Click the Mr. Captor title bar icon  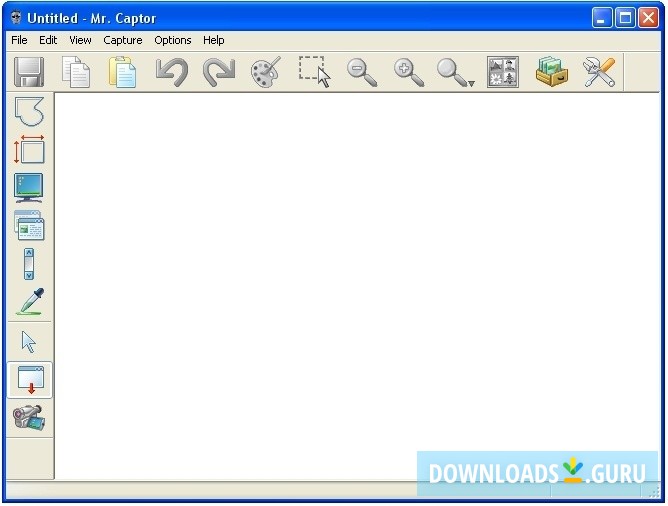click(x=16, y=18)
